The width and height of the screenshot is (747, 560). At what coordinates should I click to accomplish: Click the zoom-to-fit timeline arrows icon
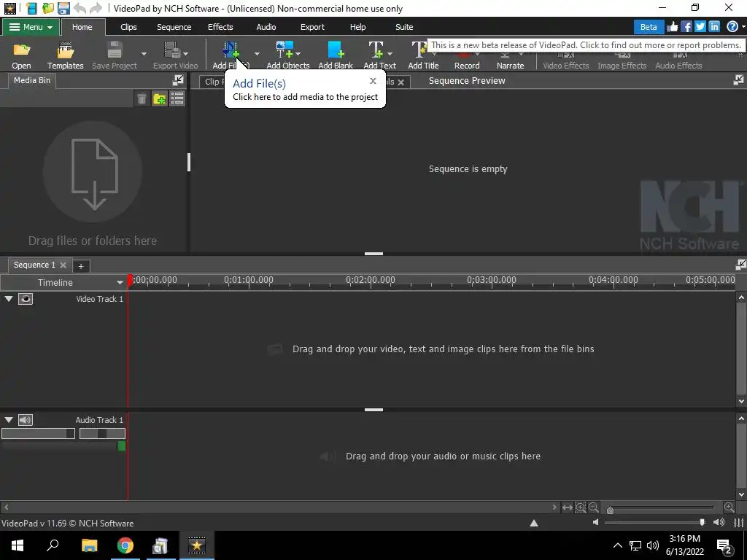coord(567,507)
